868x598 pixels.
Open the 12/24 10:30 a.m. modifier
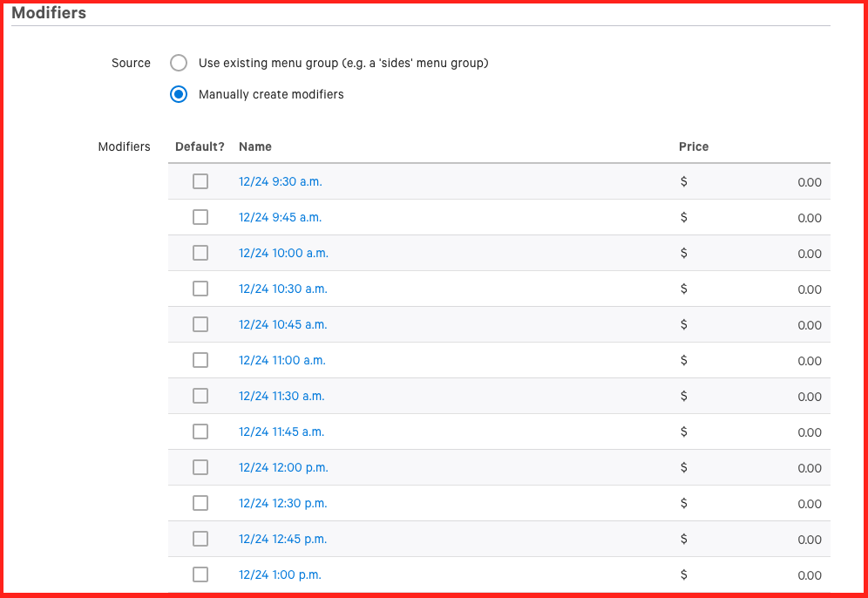283,289
